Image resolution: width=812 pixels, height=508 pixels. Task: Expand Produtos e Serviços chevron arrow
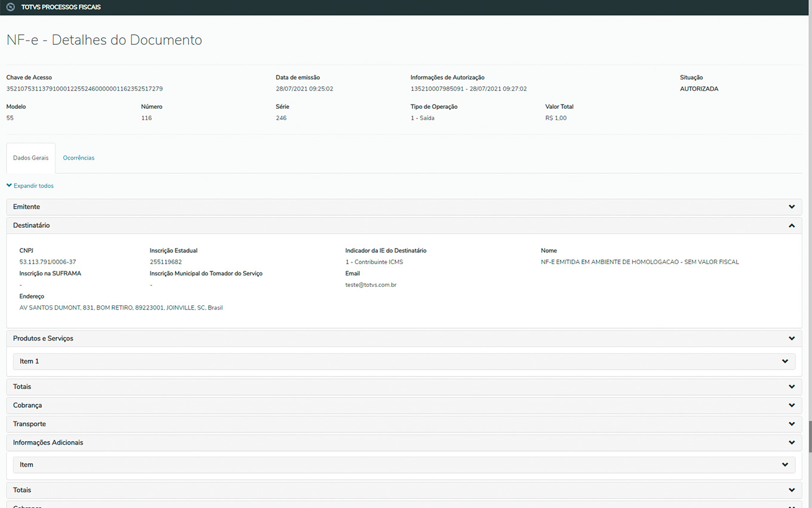tap(792, 338)
